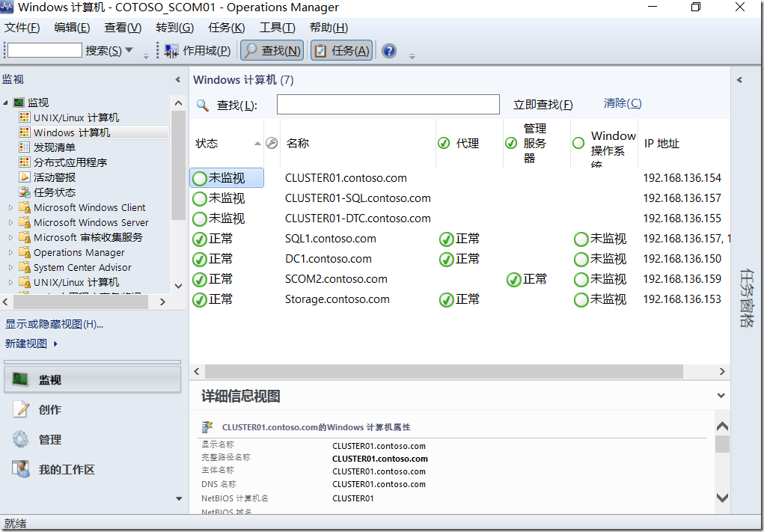Click 立即查找(F) button
This screenshot has width=764, height=532.
point(543,105)
